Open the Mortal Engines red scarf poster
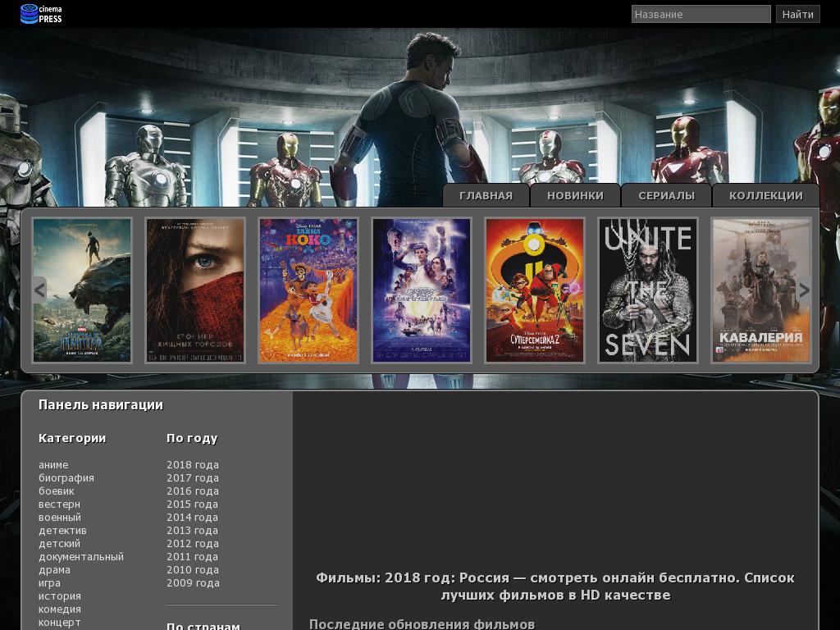Screen dimensions: 840x630 coord(195,290)
